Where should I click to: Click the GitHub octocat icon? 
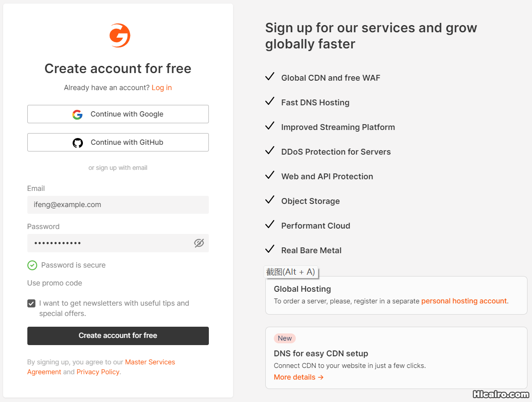[78, 143]
